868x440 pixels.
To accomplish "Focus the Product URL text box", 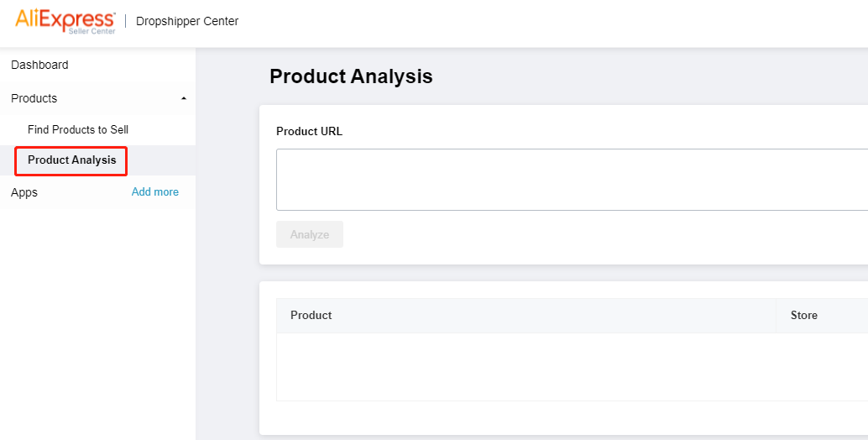I will pyautogui.click(x=571, y=180).
